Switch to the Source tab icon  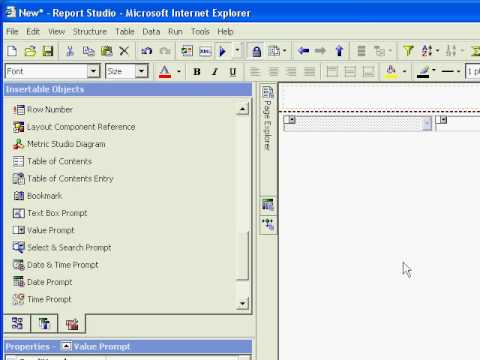pyautogui.click(x=17, y=323)
